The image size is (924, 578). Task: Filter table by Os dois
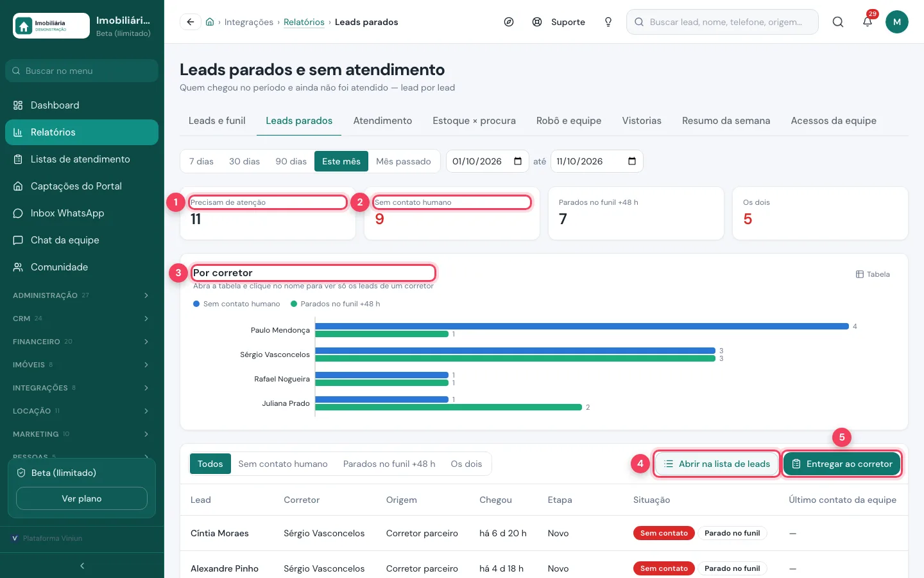tap(466, 464)
